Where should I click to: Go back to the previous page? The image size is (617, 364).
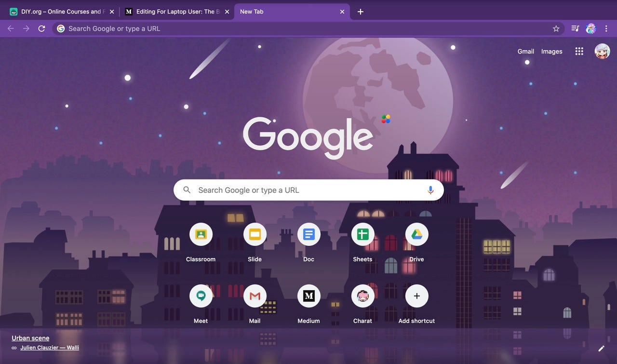[11, 28]
